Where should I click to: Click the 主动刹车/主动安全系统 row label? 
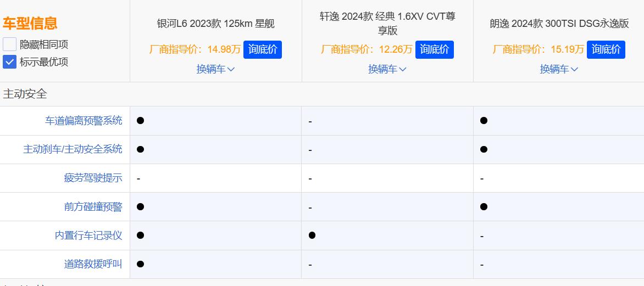pyautogui.click(x=73, y=149)
